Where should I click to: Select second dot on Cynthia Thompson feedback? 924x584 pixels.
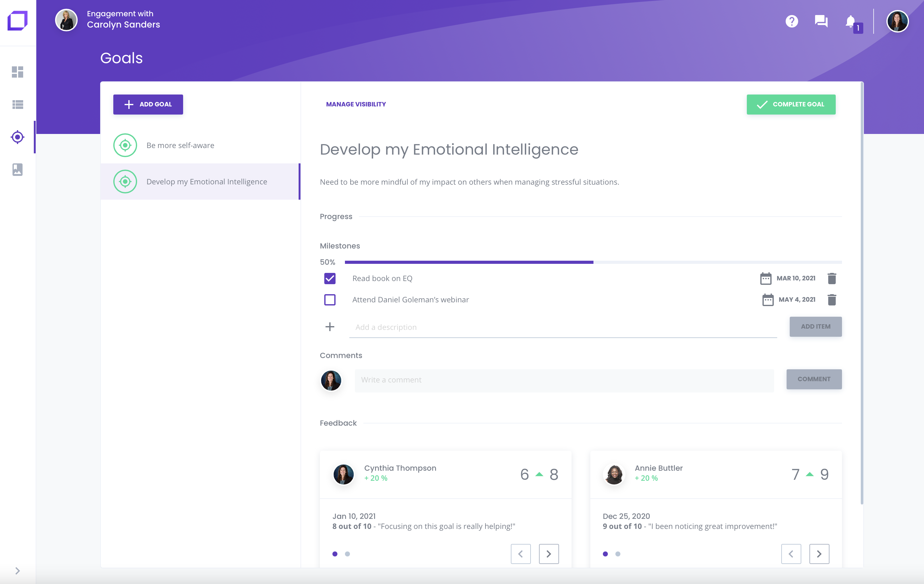click(x=347, y=554)
